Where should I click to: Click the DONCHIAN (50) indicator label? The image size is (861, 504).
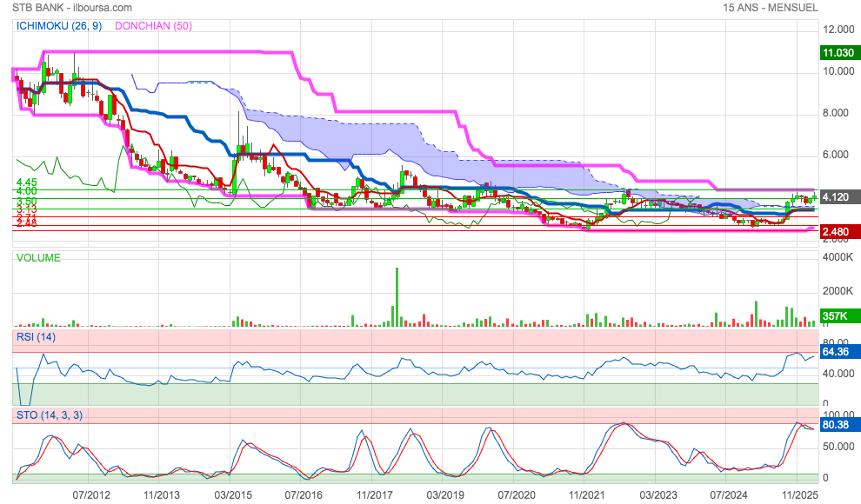point(154,26)
